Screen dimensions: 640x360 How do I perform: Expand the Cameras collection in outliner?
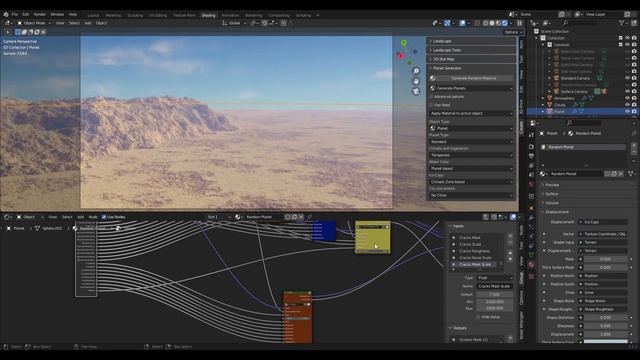click(x=543, y=44)
